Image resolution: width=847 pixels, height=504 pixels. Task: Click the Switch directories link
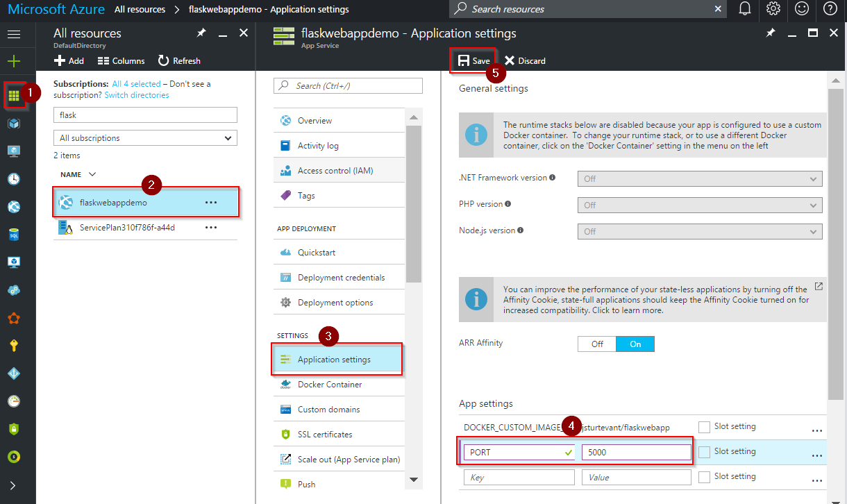tap(137, 95)
